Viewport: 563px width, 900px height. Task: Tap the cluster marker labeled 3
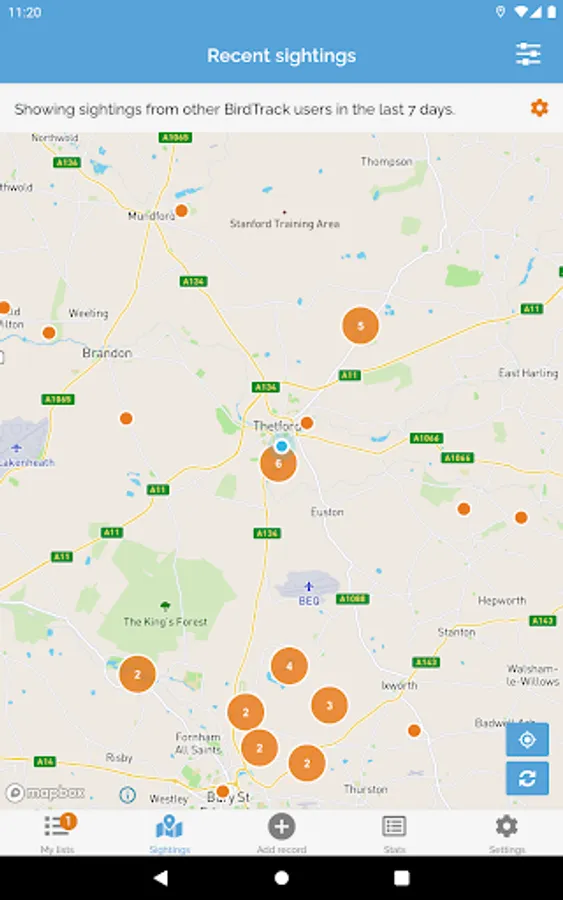(329, 705)
